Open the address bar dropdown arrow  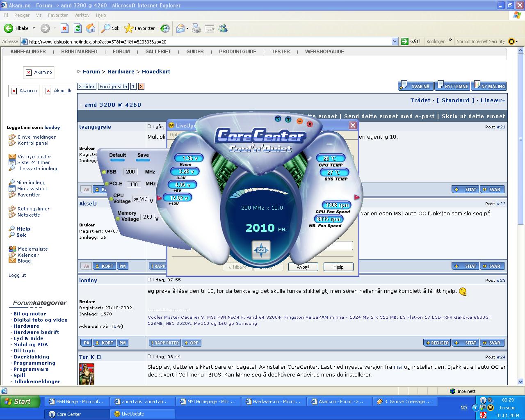point(395,41)
